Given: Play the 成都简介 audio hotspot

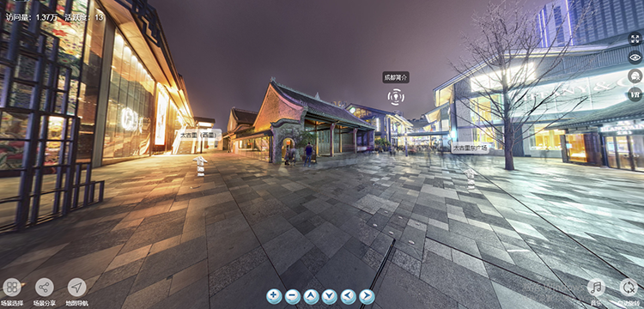Looking at the screenshot, I should pos(396,97).
